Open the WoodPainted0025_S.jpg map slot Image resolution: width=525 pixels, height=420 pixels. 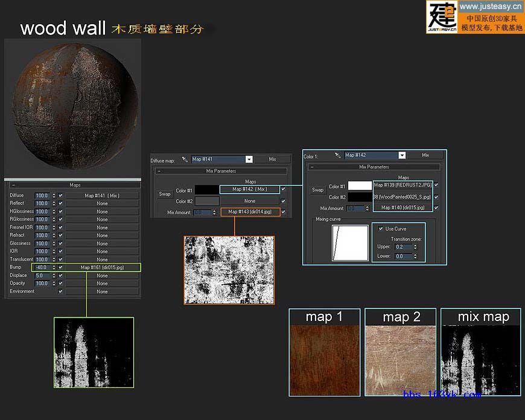coord(402,197)
